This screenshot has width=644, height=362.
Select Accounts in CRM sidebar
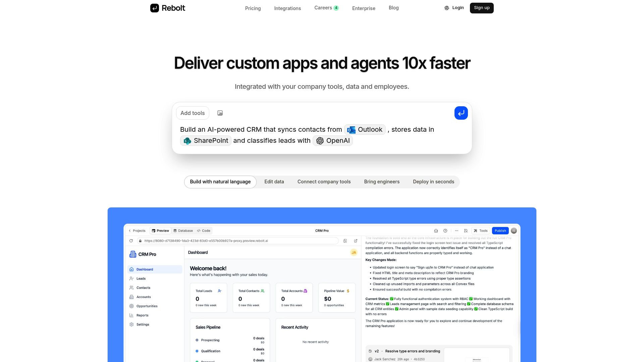[x=155, y=297]
